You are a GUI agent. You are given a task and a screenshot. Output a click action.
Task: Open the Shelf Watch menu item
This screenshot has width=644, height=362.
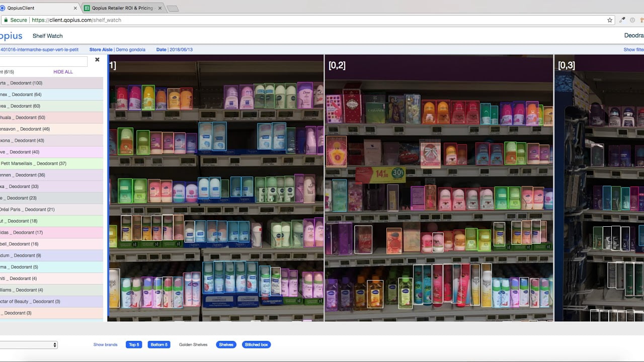48,36
